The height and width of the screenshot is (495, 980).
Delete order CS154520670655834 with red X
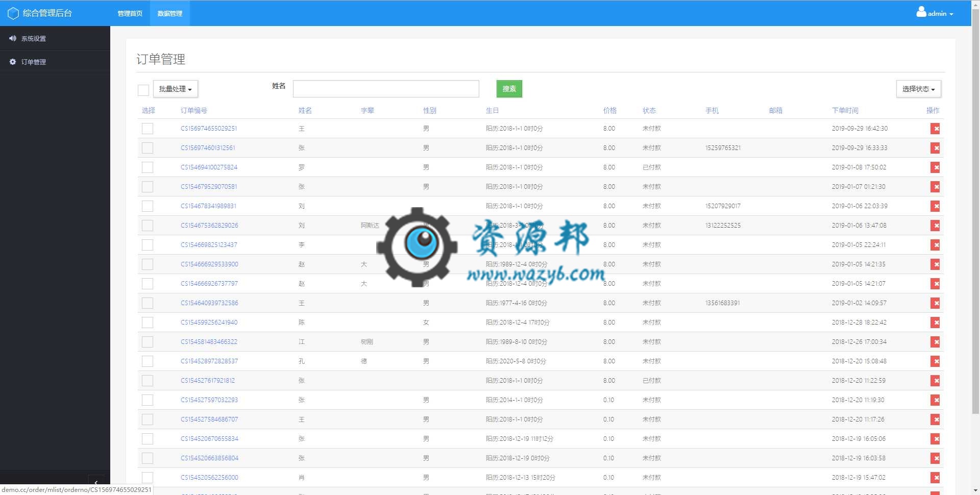[935, 439]
